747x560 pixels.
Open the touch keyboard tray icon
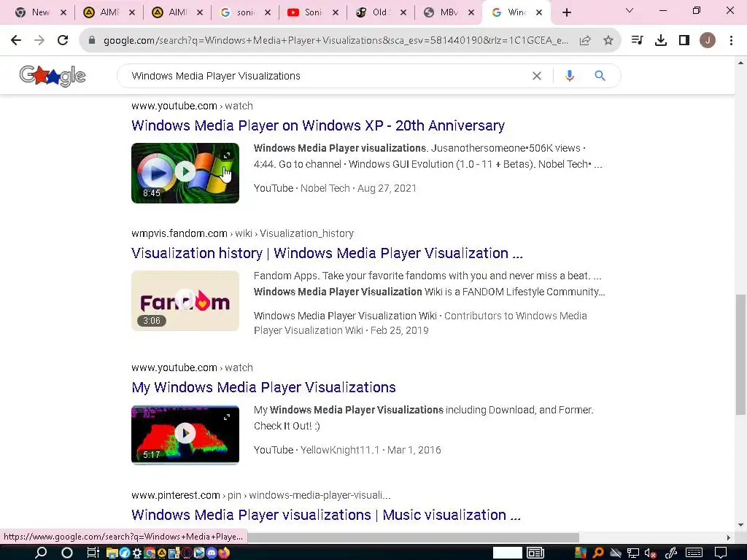(694, 553)
